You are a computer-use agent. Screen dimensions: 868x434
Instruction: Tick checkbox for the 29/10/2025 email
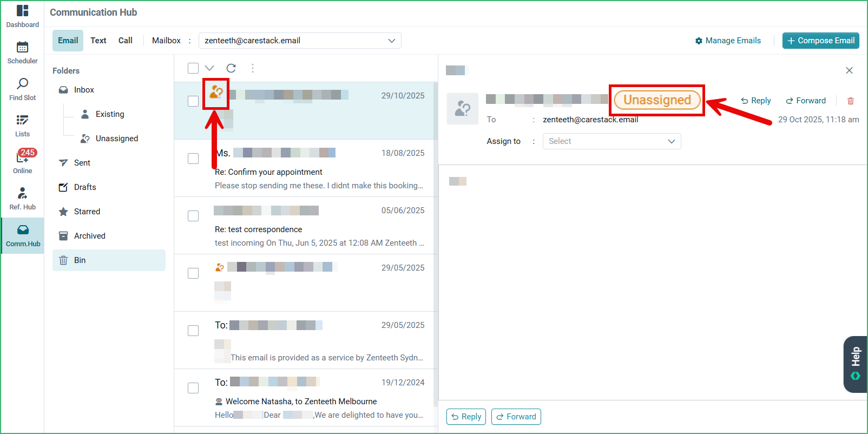tap(193, 101)
